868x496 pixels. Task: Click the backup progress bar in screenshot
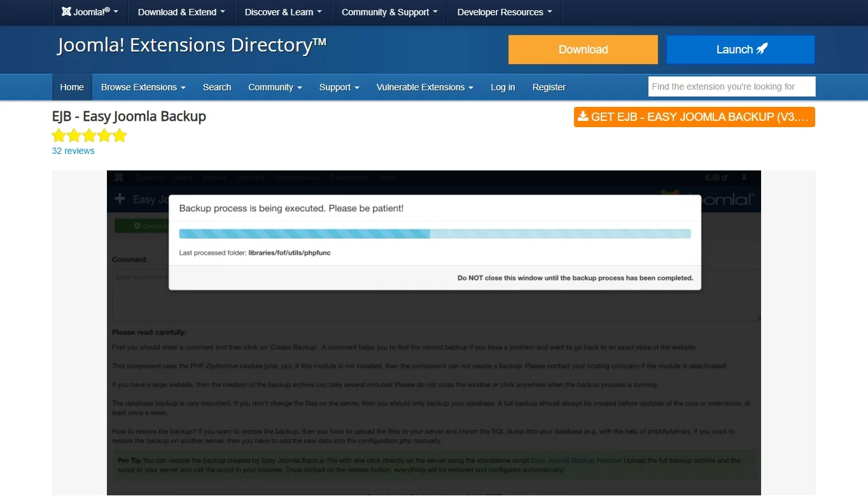coord(435,234)
